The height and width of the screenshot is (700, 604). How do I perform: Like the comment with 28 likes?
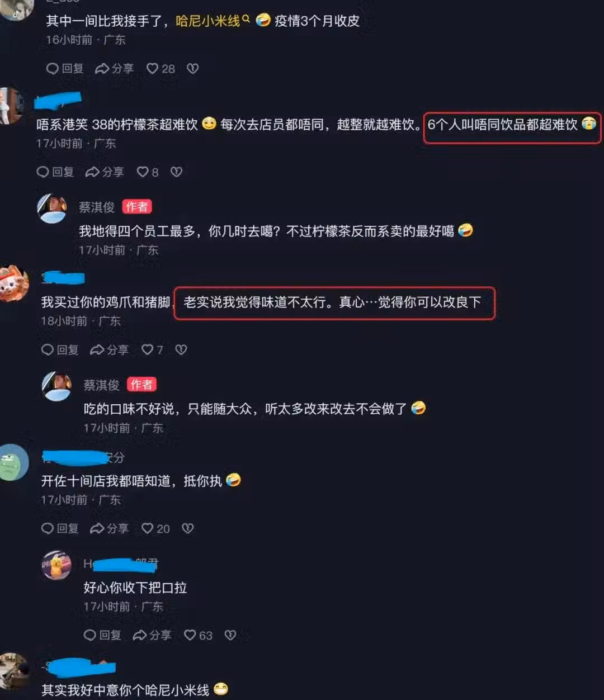[161, 69]
